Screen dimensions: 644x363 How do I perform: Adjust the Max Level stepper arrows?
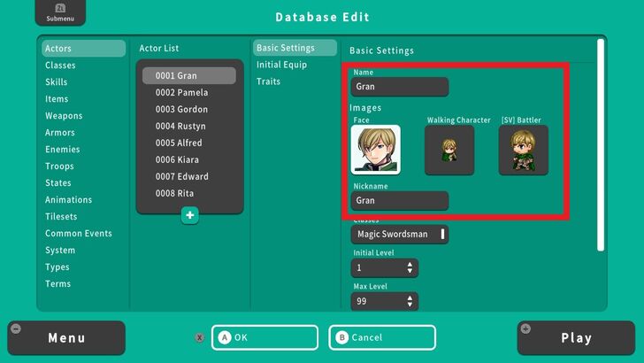[410, 302]
